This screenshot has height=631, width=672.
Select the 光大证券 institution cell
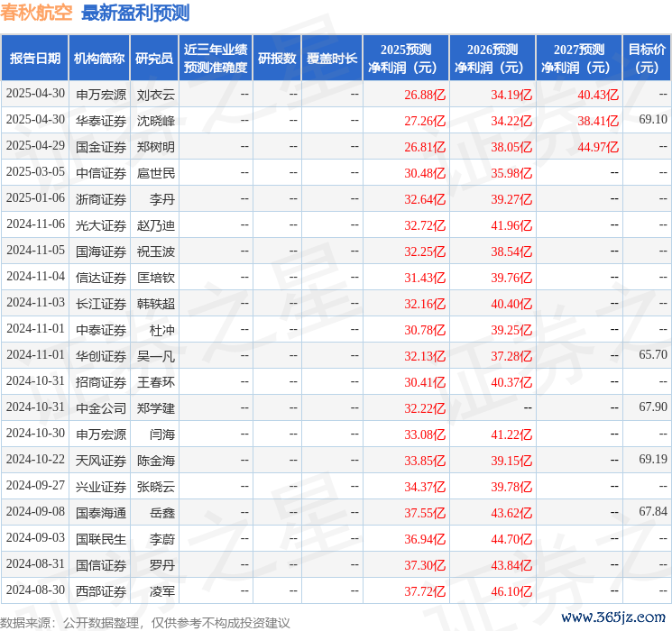pyautogui.click(x=101, y=225)
